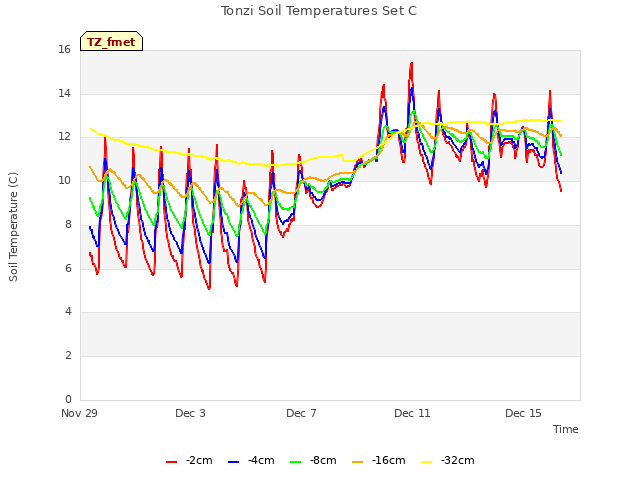This screenshot has width=640, height=480.
Task: Click the highest red -2cm peak near Dec 11
Action: 411,64
